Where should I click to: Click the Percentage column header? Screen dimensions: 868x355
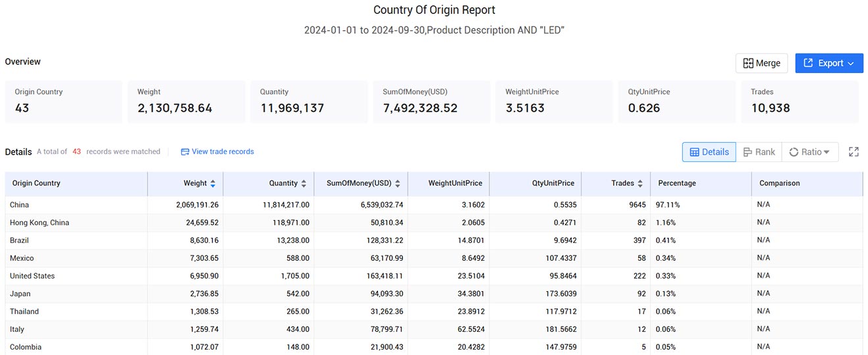676,183
